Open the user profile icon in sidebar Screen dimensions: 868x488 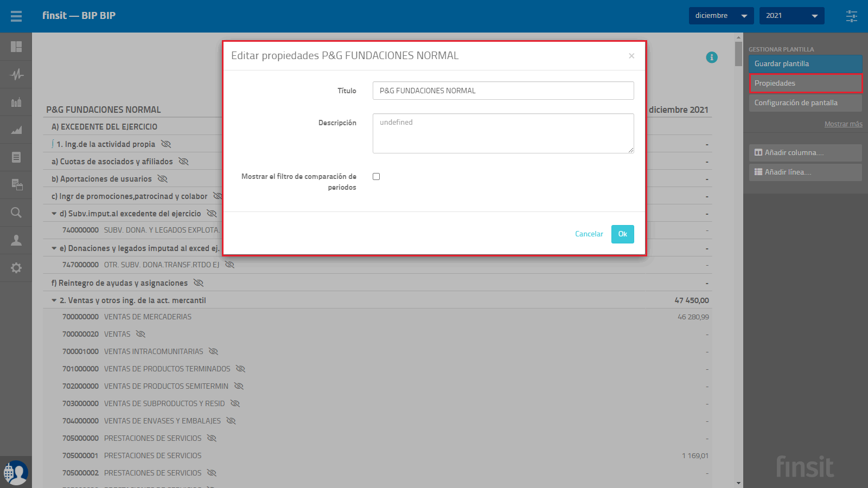pos(16,240)
